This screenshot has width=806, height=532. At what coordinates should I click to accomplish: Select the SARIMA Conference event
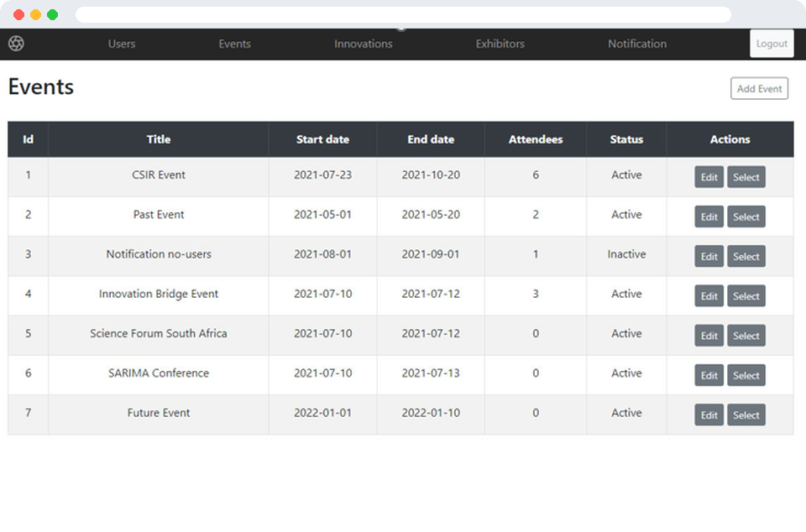pos(746,375)
